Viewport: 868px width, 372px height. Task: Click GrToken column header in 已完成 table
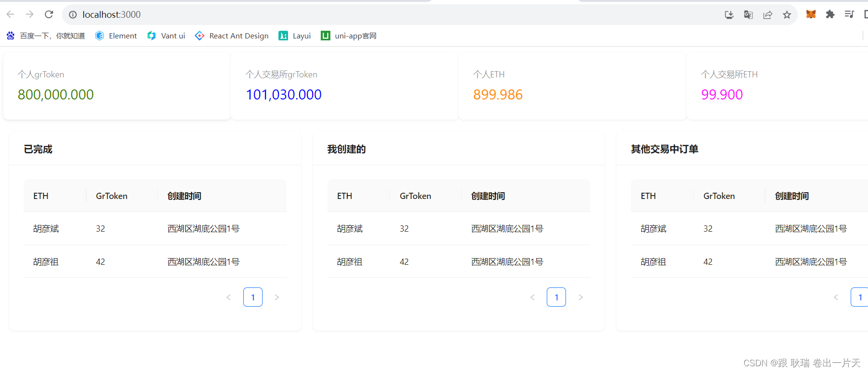[112, 196]
